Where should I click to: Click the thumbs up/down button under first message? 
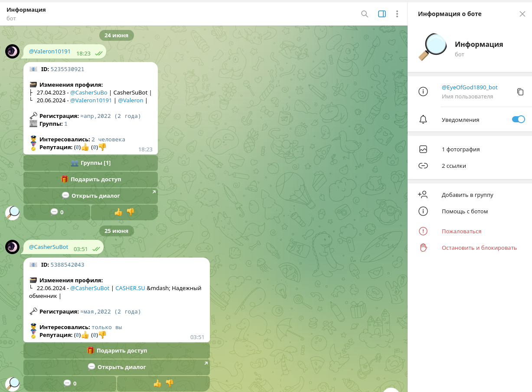[124, 212]
